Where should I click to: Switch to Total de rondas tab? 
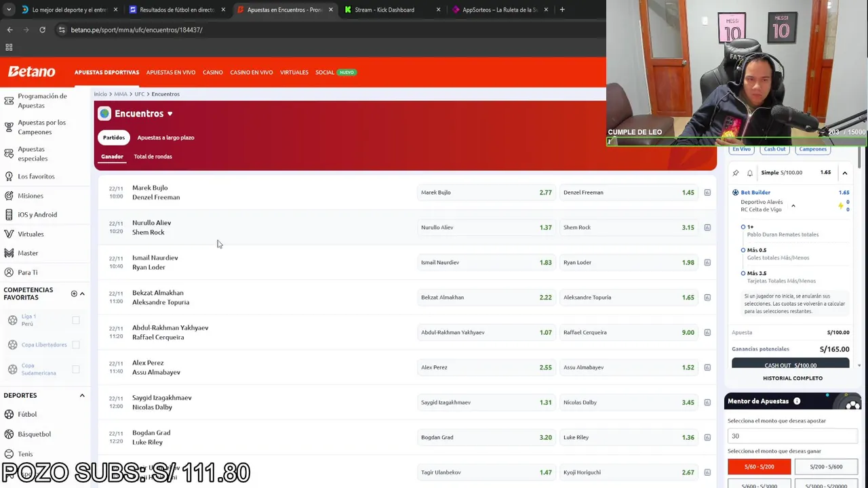click(153, 157)
